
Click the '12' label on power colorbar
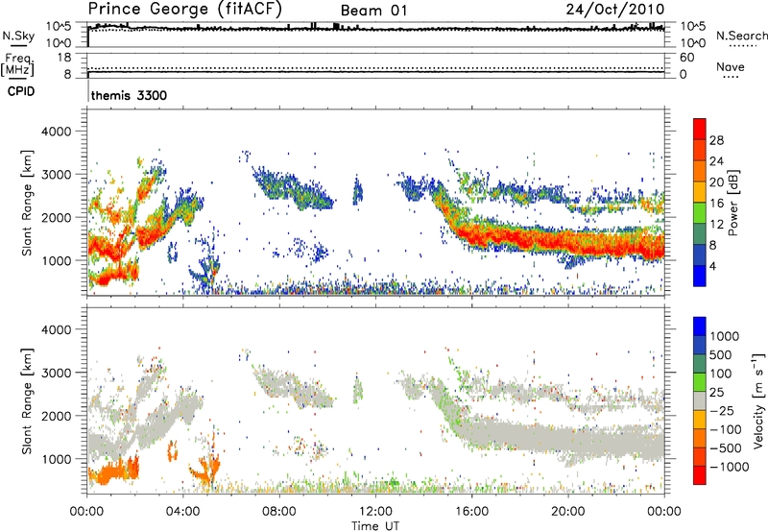[x=716, y=225]
